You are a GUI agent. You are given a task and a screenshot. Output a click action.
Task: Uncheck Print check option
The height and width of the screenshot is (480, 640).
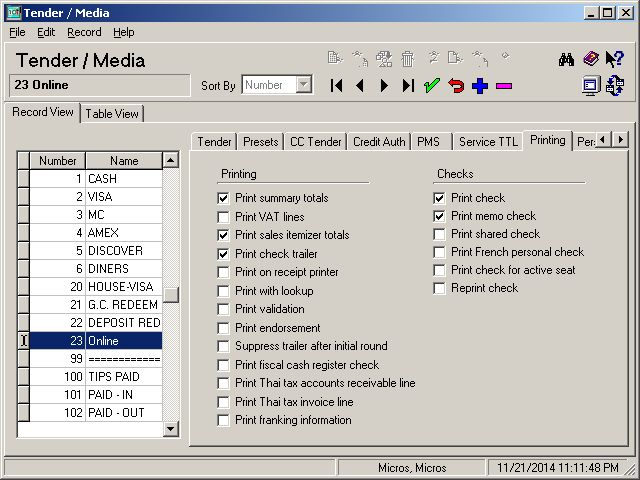tap(439, 198)
